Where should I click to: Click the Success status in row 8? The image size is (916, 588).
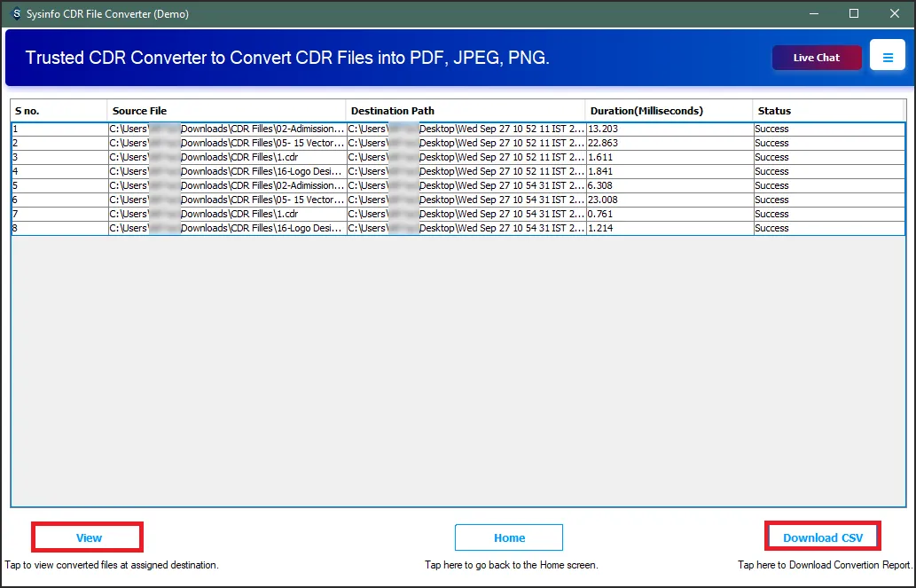(771, 228)
